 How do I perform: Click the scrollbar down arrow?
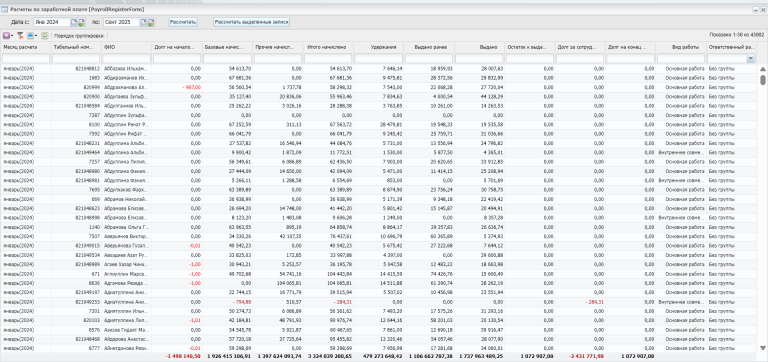(763, 348)
